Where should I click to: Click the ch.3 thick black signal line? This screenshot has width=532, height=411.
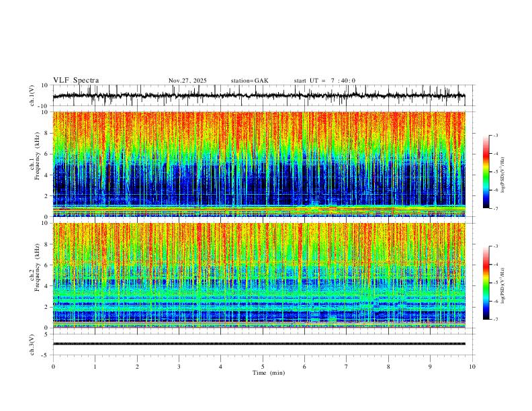coord(259,344)
